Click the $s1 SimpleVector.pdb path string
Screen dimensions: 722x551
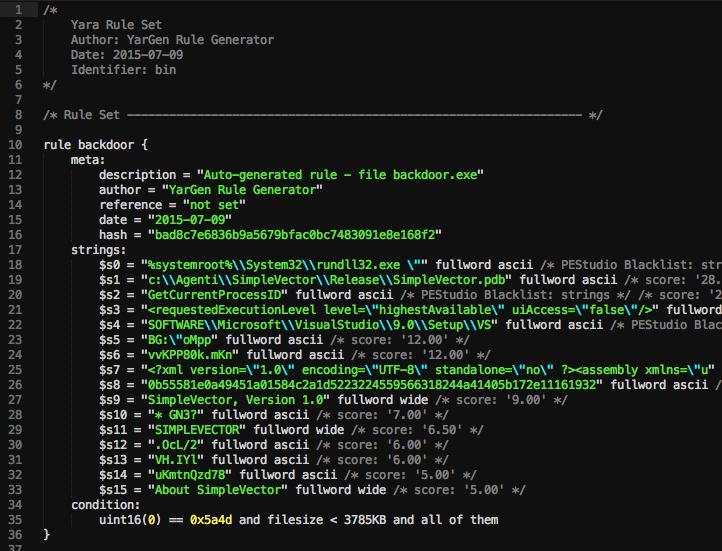[x=326, y=280]
